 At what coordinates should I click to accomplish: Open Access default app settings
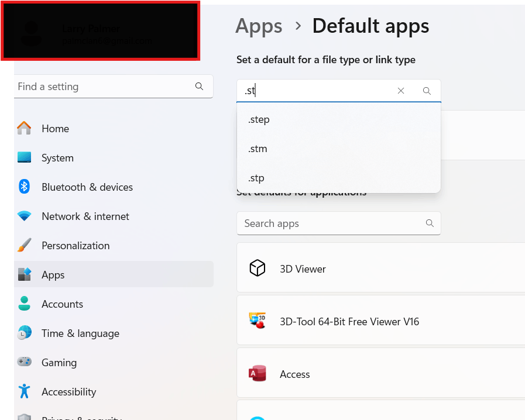(380, 373)
